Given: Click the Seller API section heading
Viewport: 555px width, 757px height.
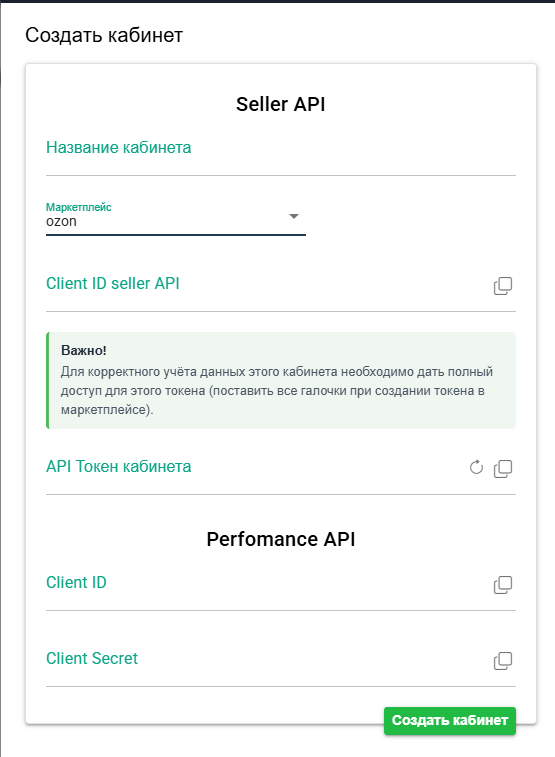Looking at the screenshot, I should (280, 104).
